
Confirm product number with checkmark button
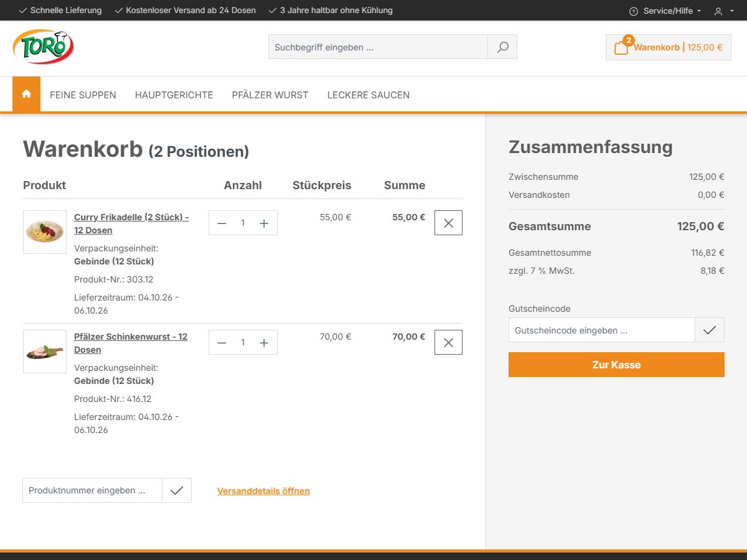pyautogui.click(x=177, y=490)
